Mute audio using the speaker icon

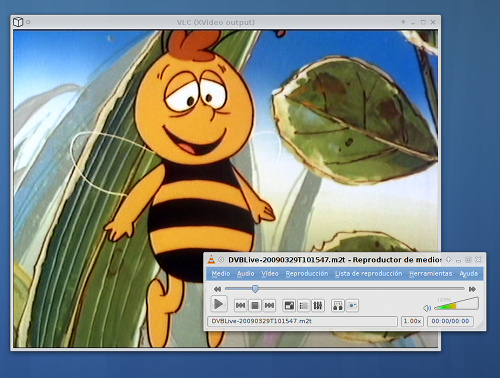pos(427,308)
